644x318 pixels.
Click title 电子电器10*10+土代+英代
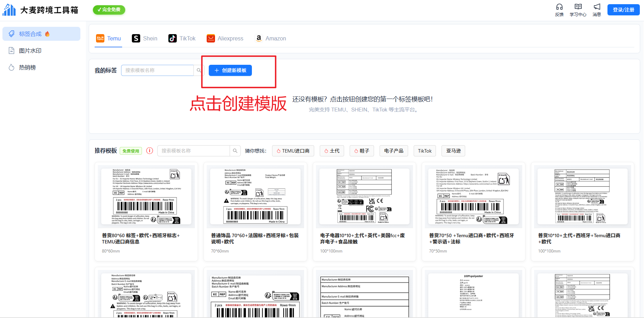(363, 239)
